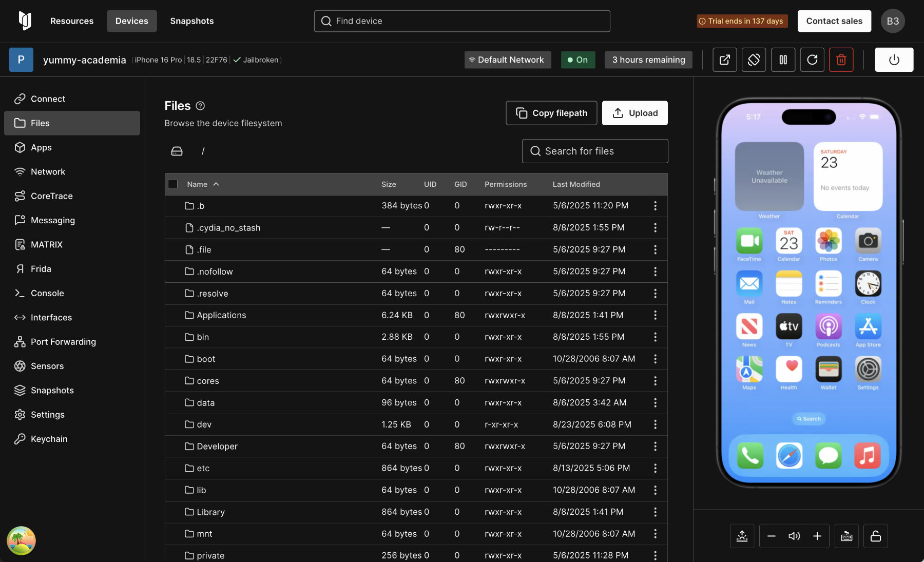Image resolution: width=924 pixels, height=562 pixels.
Task: Open options menu for Applications folder
Action: [x=655, y=315]
